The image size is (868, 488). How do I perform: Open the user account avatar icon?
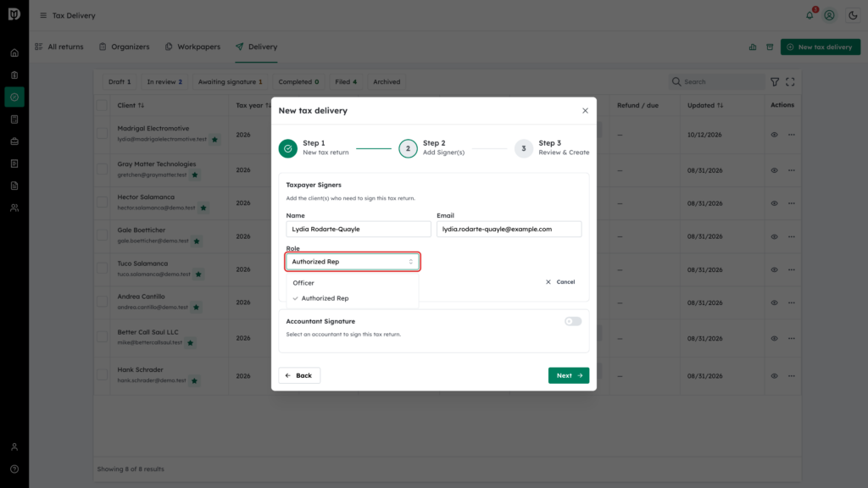829,15
